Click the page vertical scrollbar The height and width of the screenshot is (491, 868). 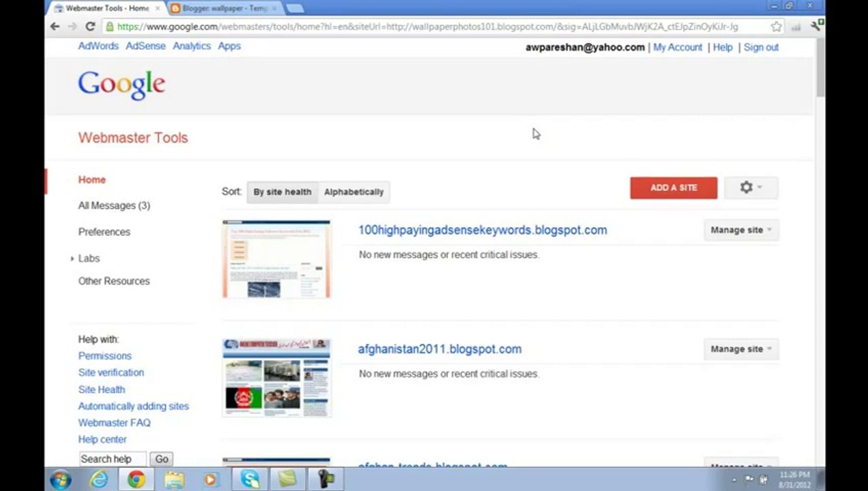820,67
